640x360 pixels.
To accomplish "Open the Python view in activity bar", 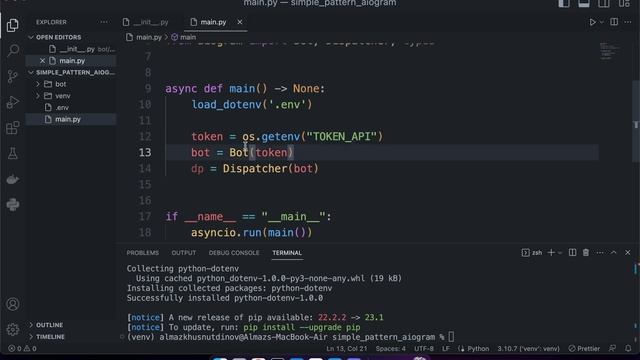I will pos(13,204).
